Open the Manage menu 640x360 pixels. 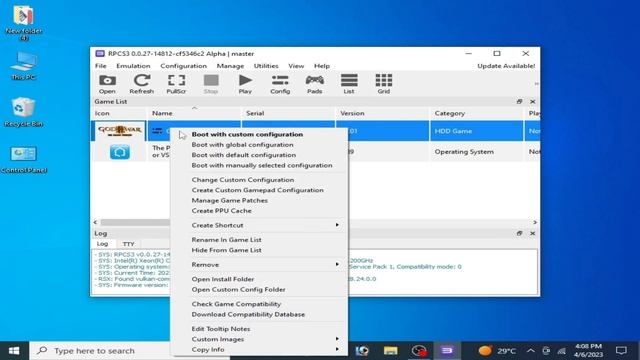pyautogui.click(x=230, y=66)
